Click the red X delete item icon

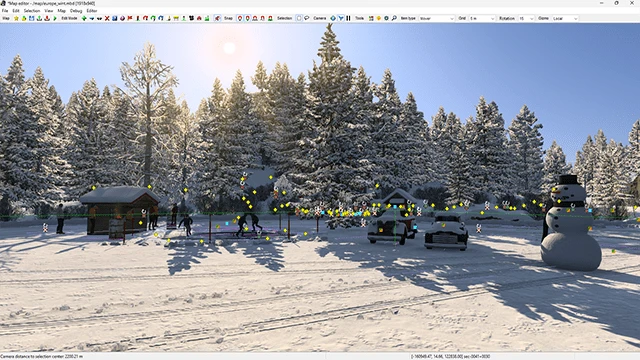(107, 18)
